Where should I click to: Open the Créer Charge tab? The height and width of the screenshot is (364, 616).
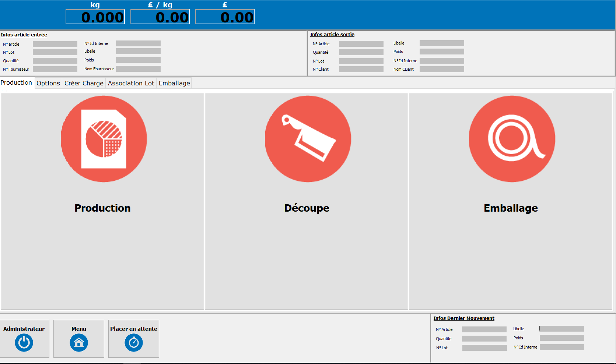(84, 83)
